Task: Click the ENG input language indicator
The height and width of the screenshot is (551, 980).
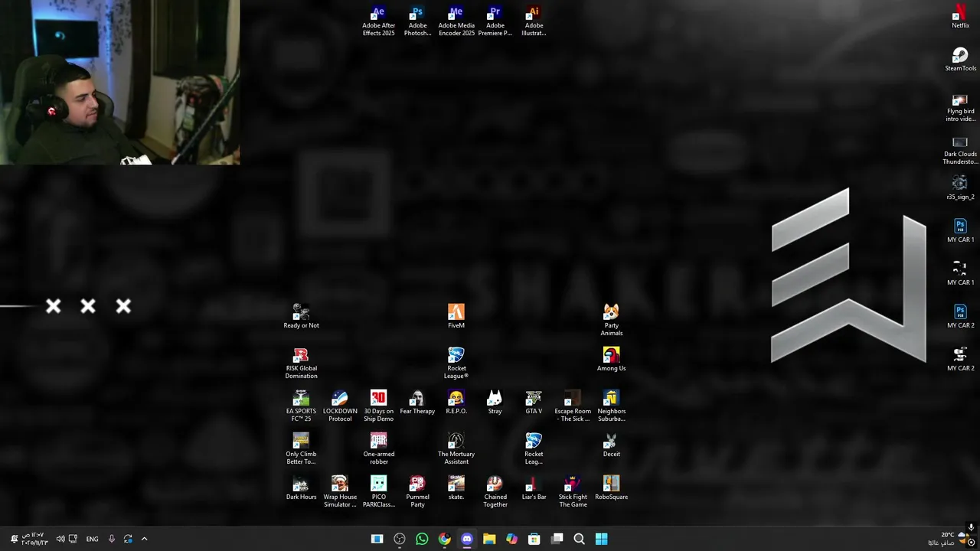Action: point(92,539)
